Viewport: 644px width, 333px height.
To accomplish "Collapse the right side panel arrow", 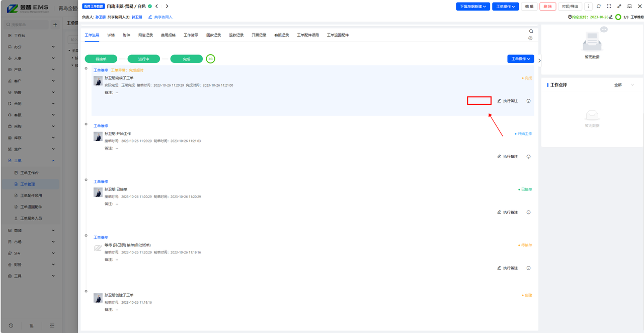I will point(539,60).
